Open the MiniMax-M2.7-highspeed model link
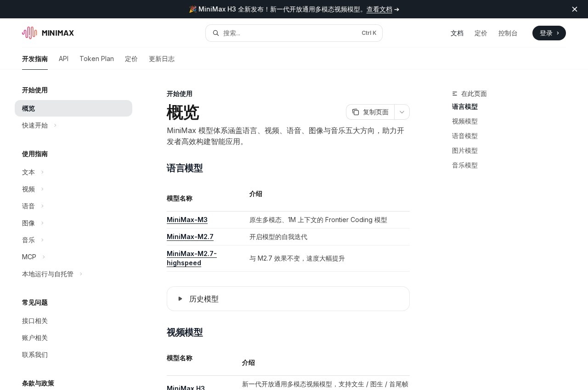This screenshot has height=390, width=588. tap(192, 258)
